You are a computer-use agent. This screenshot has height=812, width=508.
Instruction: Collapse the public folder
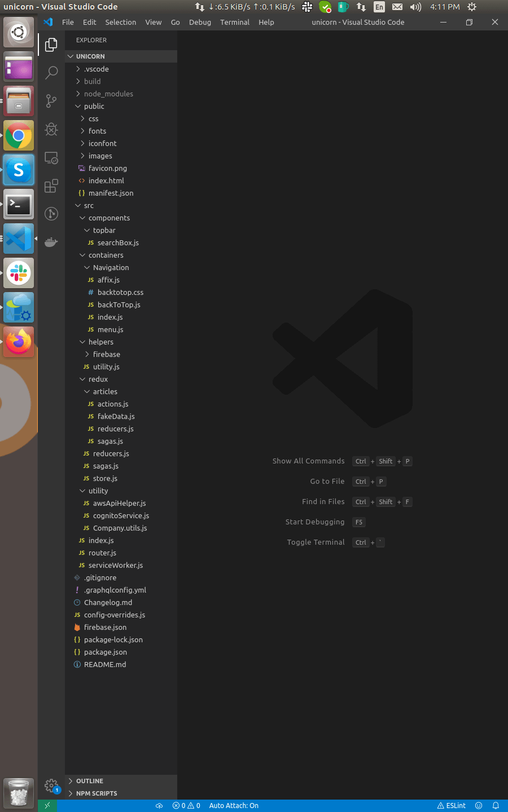(x=121, y=106)
